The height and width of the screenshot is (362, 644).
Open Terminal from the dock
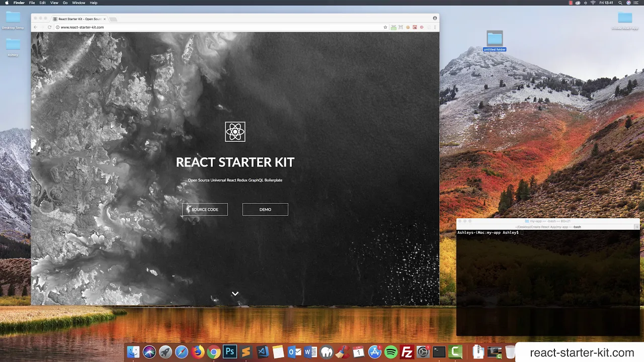439,352
